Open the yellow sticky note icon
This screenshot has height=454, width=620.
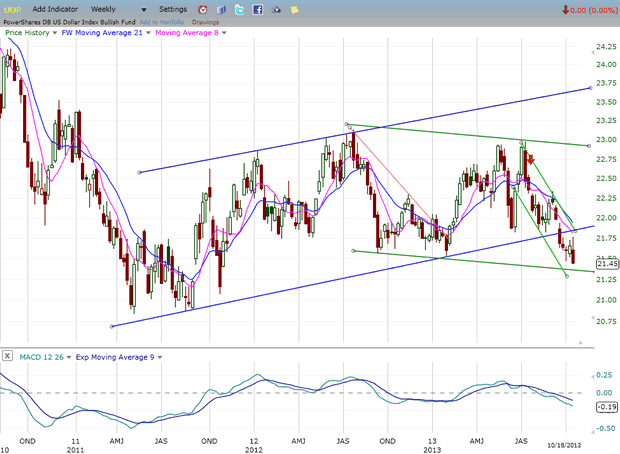pos(297,9)
